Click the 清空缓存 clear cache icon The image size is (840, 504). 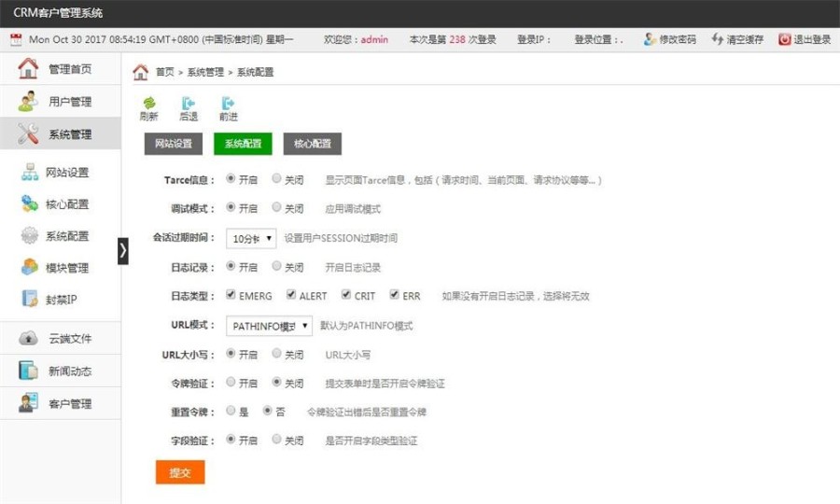click(717, 39)
